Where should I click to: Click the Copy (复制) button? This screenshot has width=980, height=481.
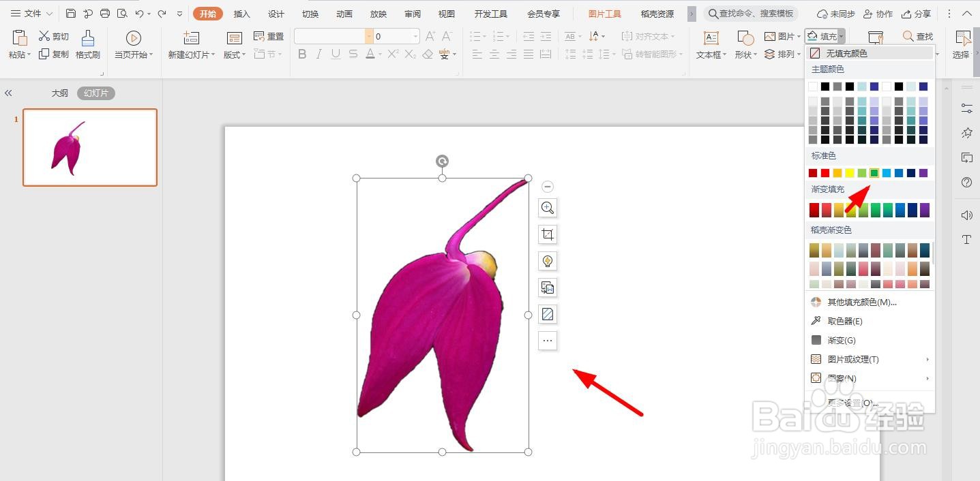tap(54, 54)
